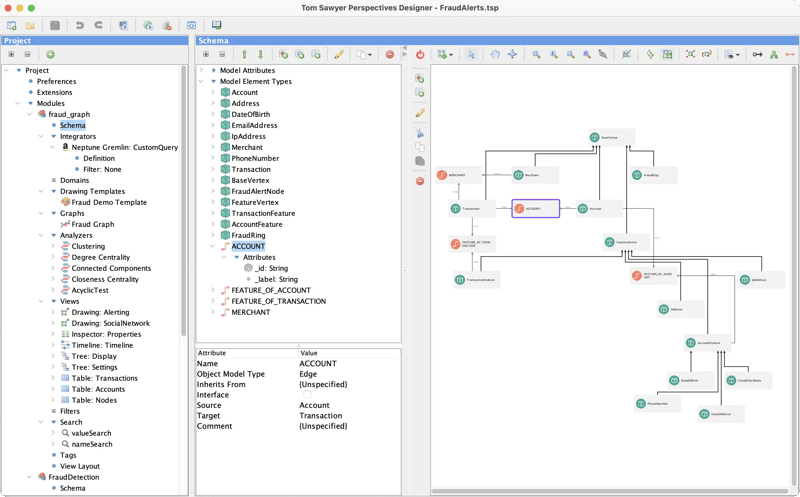Select Neptune Gremlin: CustomQuery integrator
Viewport: 800px width, 497px height.
[124, 147]
